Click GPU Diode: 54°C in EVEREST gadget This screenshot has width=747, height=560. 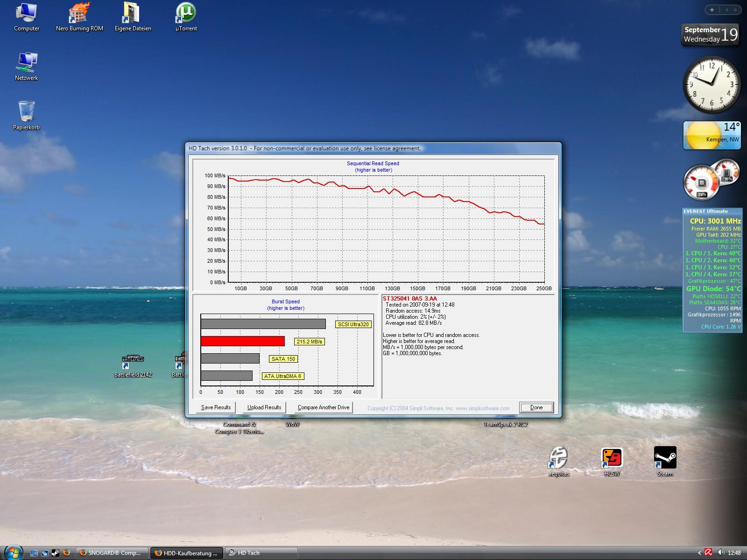pyautogui.click(x=713, y=289)
